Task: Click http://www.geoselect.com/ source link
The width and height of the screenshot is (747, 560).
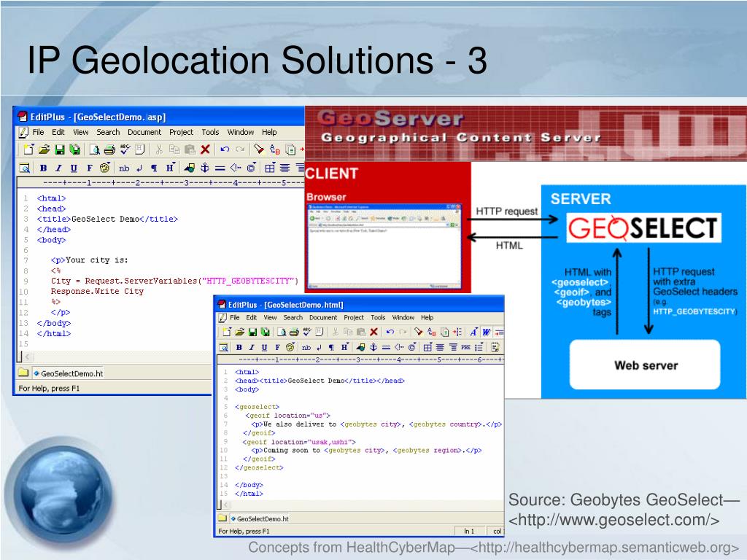Action: click(x=614, y=520)
